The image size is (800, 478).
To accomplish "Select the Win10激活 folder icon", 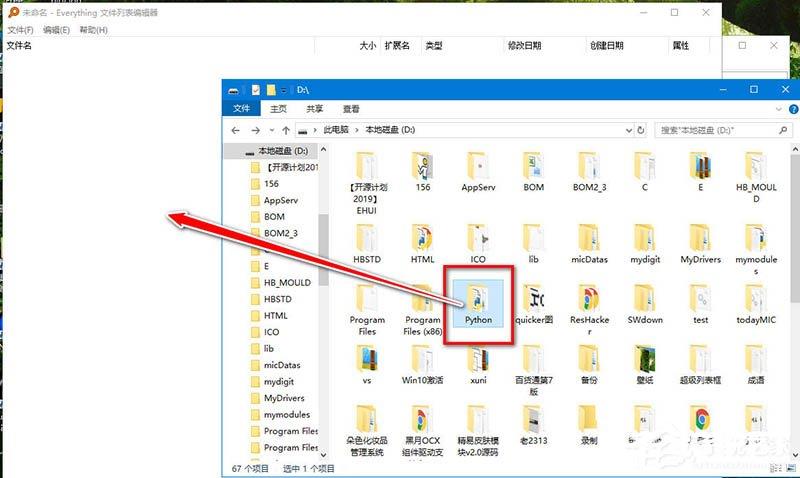I will [422, 359].
